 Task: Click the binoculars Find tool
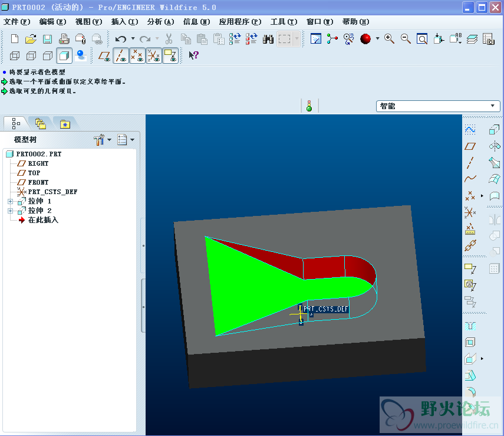268,39
